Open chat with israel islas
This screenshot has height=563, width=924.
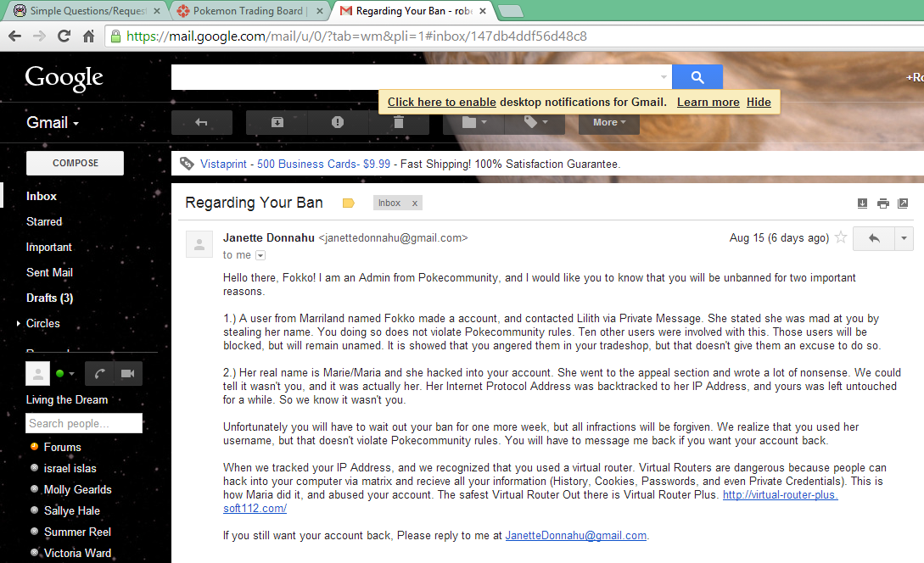point(70,468)
